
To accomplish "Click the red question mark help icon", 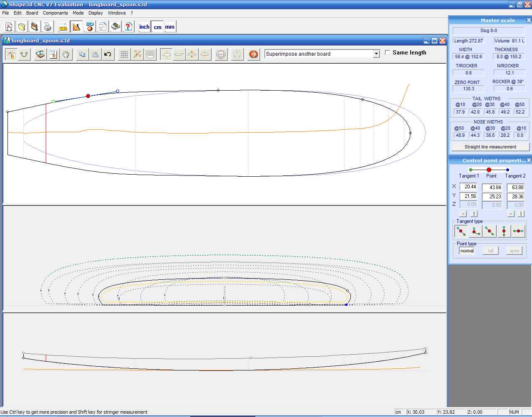I will click(128, 27).
